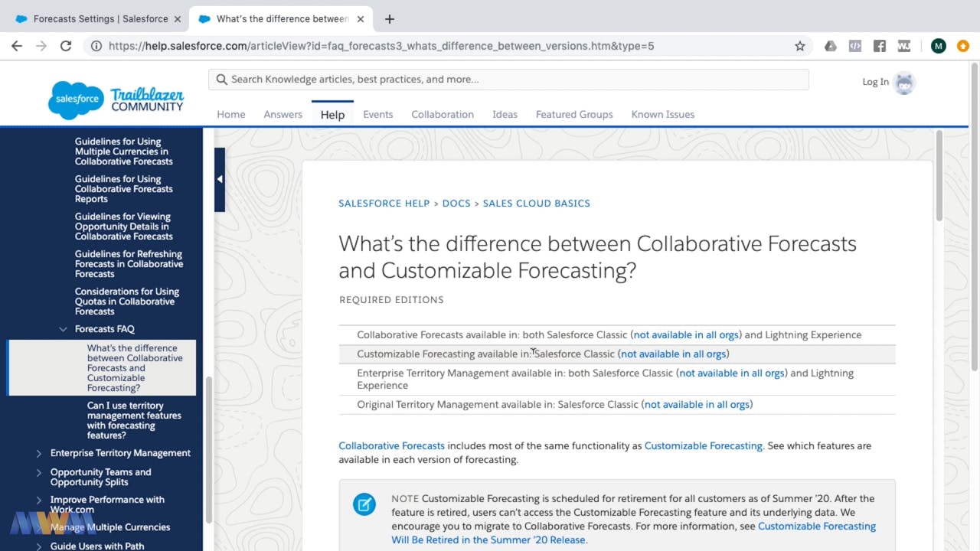Open the Help nav item
The image size is (980, 551).
tap(332, 114)
